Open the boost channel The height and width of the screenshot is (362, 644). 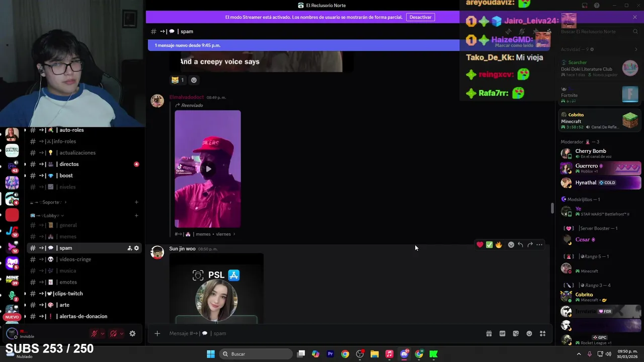tap(84, 175)
